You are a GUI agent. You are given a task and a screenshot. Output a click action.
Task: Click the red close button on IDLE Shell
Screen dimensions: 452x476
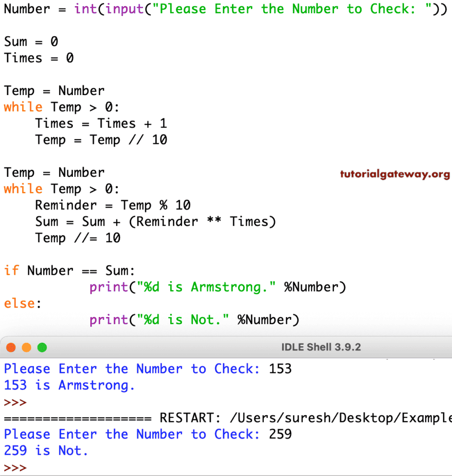[x=11, y=347]
